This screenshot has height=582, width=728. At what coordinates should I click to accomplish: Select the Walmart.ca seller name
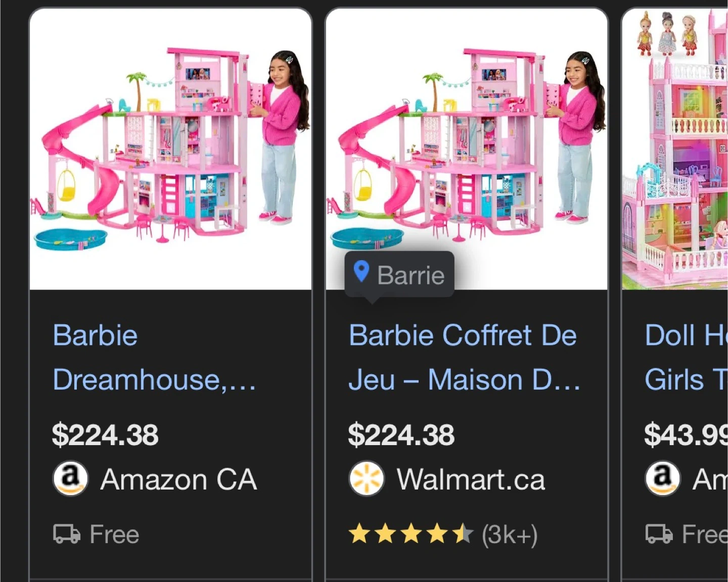coord(471,479)
